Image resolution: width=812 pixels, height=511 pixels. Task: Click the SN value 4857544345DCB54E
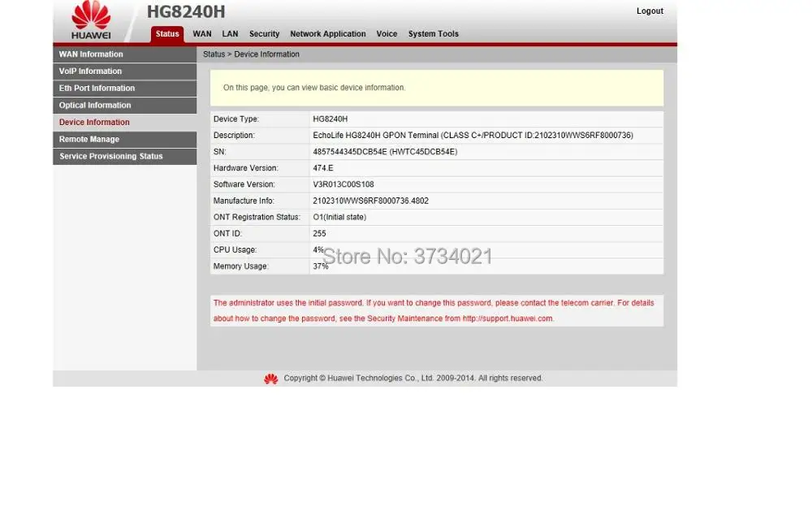coord(385,152)
